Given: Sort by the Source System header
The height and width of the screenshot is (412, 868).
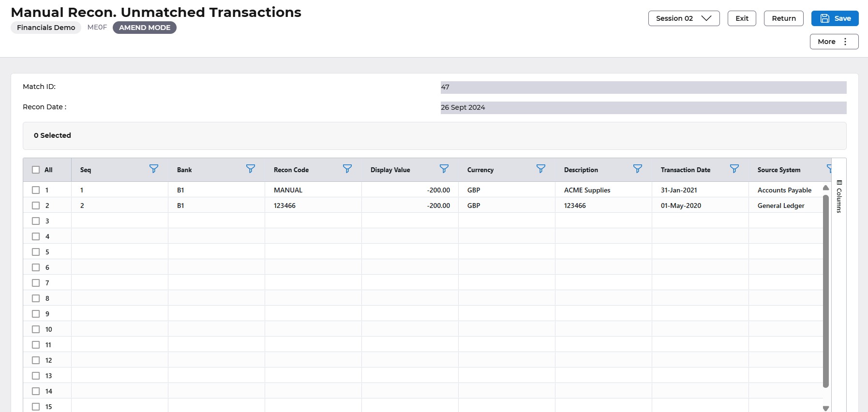Looking at the screenshot, I should [x=778, y=170].
